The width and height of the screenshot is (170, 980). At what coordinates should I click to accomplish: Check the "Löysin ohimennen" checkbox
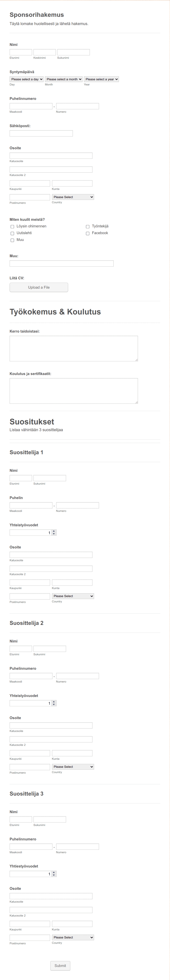[x=12, y=226]
